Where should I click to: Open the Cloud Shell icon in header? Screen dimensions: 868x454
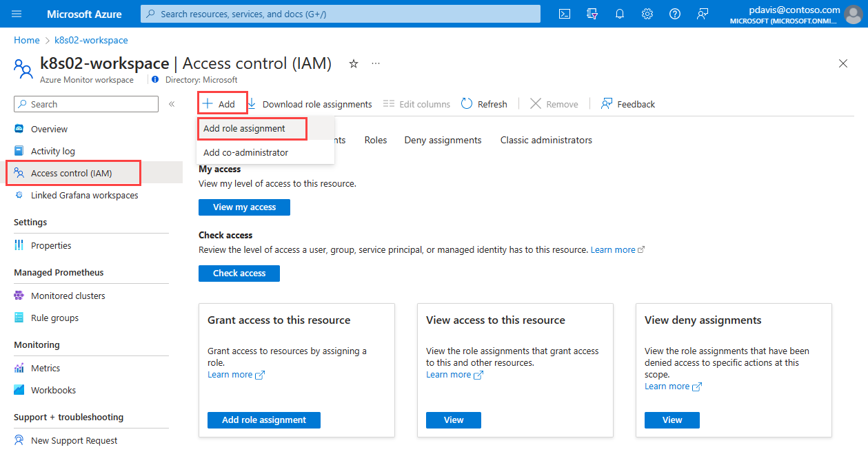(x=564, y=14)
